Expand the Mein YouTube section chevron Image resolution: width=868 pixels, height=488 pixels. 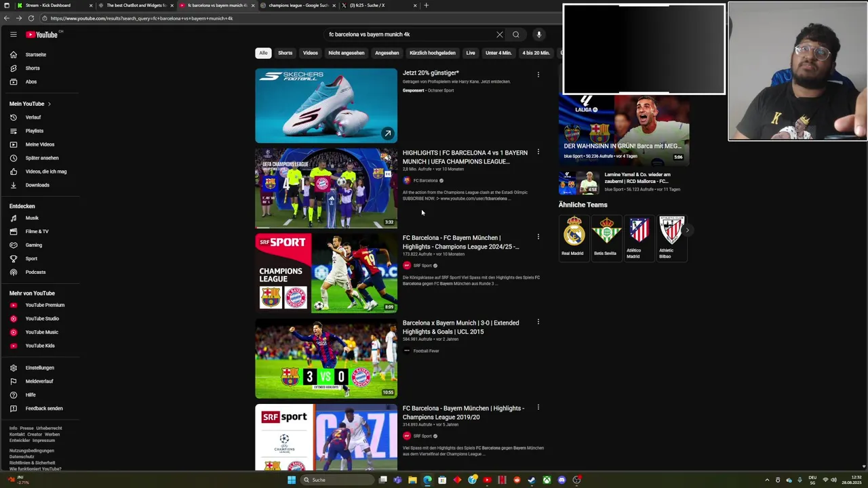pyautogui.click(x=49, y=104)
